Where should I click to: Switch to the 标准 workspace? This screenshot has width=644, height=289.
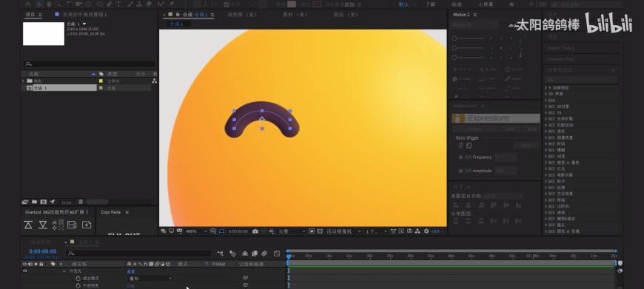[456, 4]
